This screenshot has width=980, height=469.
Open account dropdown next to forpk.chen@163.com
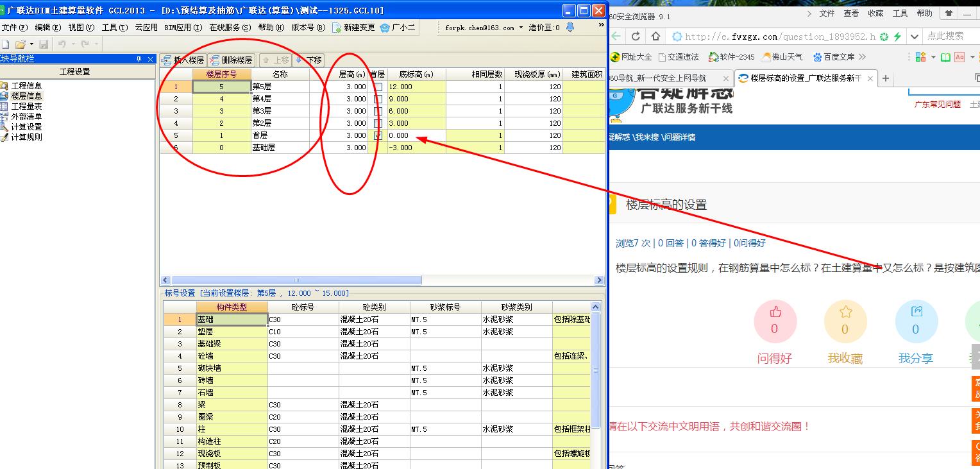[521, 28]
